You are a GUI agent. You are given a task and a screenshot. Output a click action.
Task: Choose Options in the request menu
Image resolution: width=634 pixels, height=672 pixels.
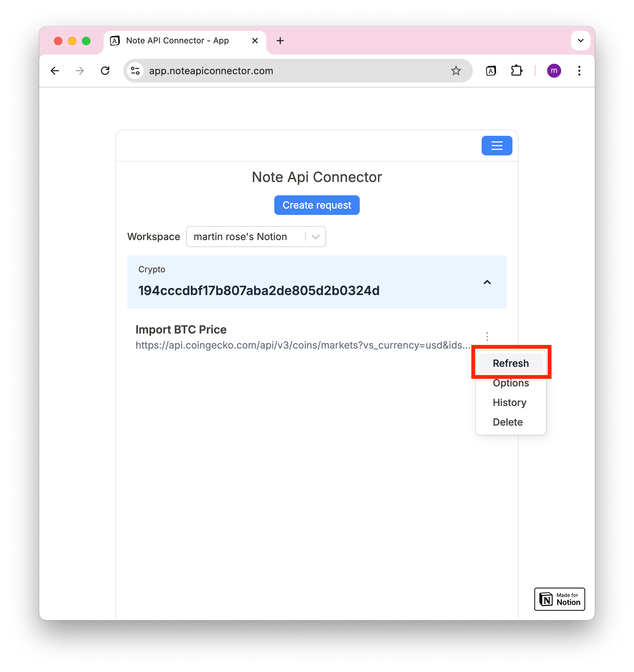click(511, 383)
